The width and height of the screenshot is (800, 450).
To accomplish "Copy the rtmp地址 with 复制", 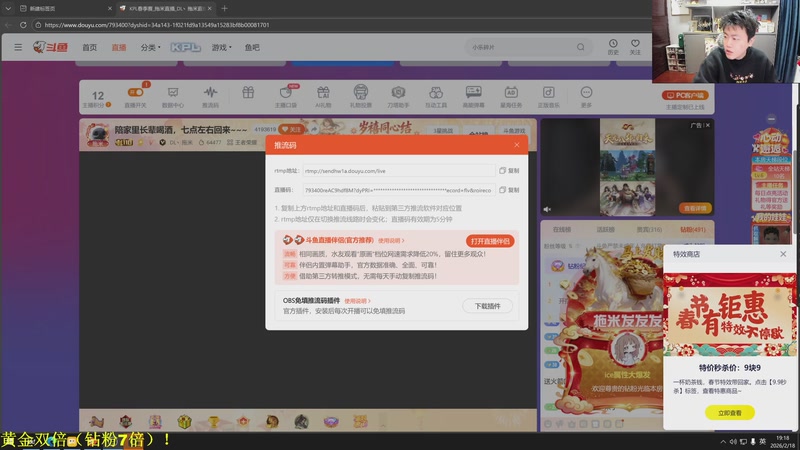I will pyautogui.click(x=509, y=171).
